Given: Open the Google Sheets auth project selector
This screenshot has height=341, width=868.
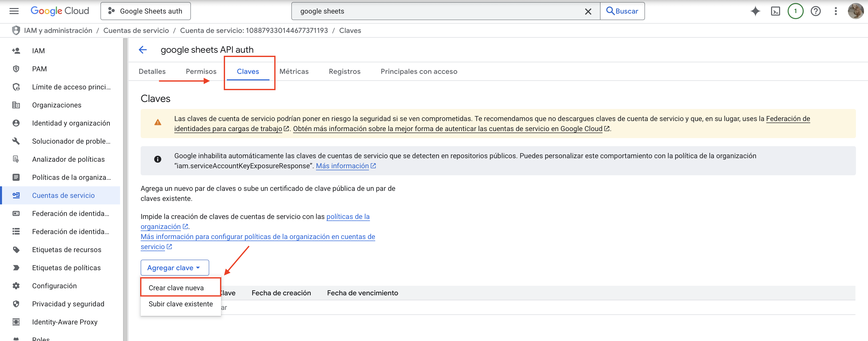Looking at the screenshot, I should click(146, 11).
